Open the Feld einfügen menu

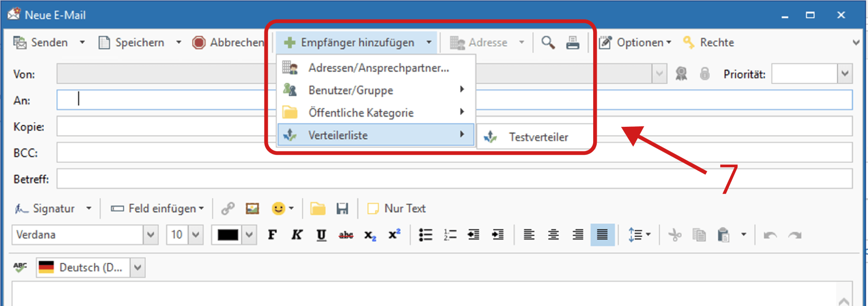click(157, 209)
